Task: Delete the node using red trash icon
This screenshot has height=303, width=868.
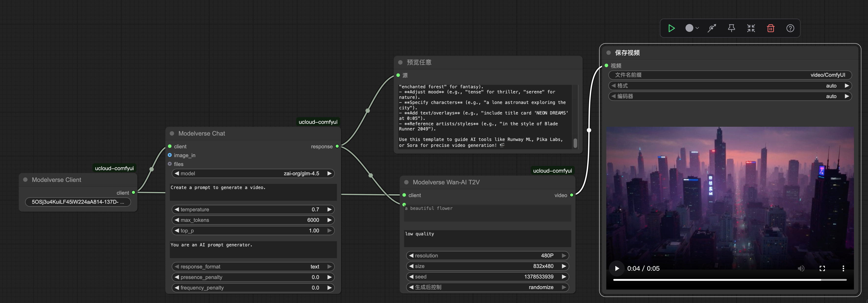Action: pos(771,28)
